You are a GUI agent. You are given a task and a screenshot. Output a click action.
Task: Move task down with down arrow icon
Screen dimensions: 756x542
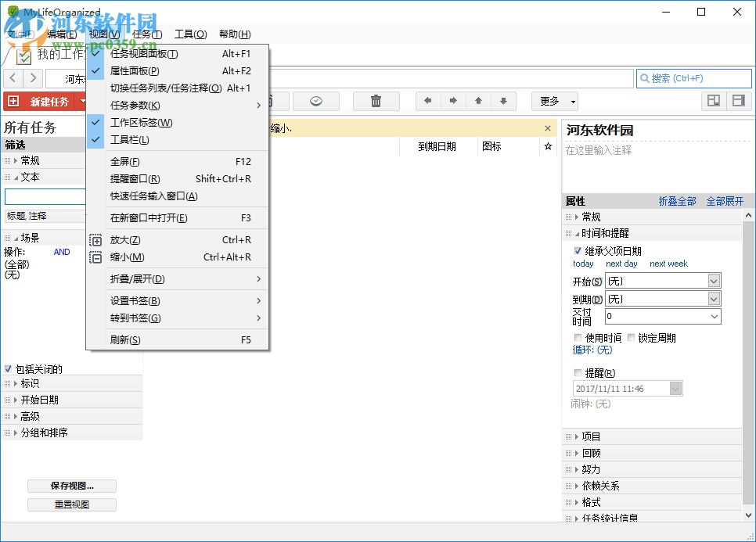tap(502, 101)
